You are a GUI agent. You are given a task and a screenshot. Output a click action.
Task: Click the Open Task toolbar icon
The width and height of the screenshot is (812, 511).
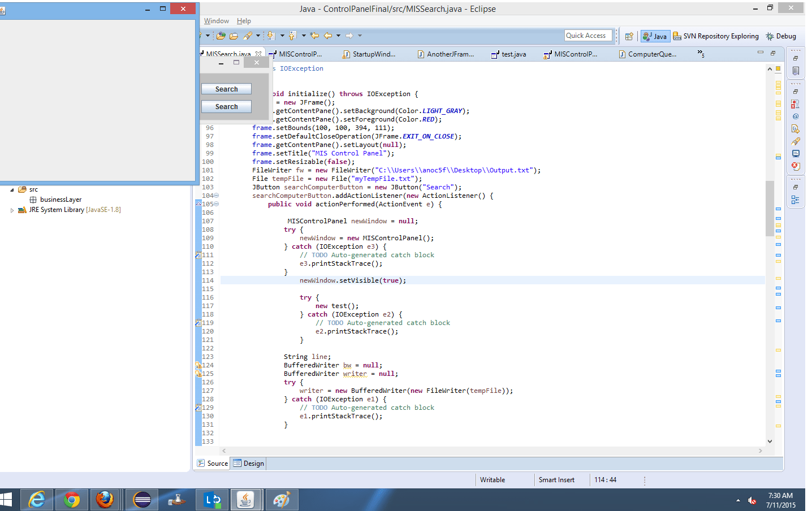(234, 36)
